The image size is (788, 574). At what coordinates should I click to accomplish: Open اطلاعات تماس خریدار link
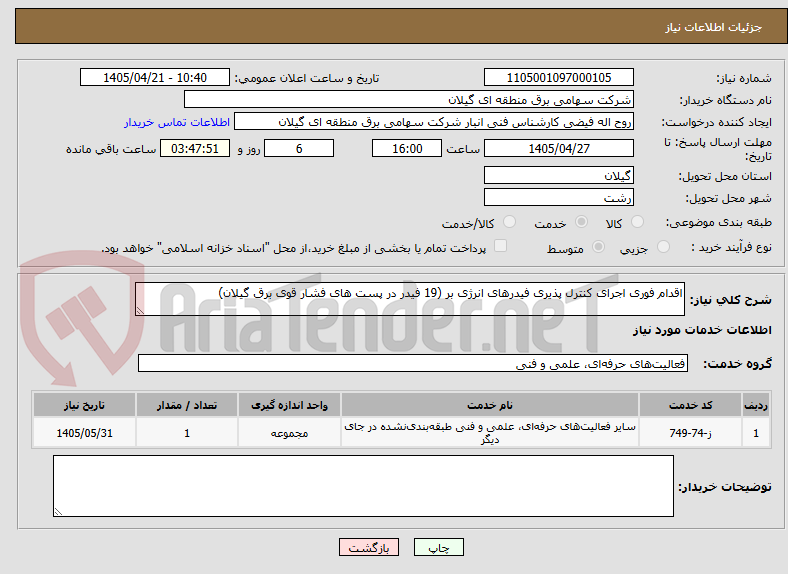pyautogui.click(x=177, y=122)
